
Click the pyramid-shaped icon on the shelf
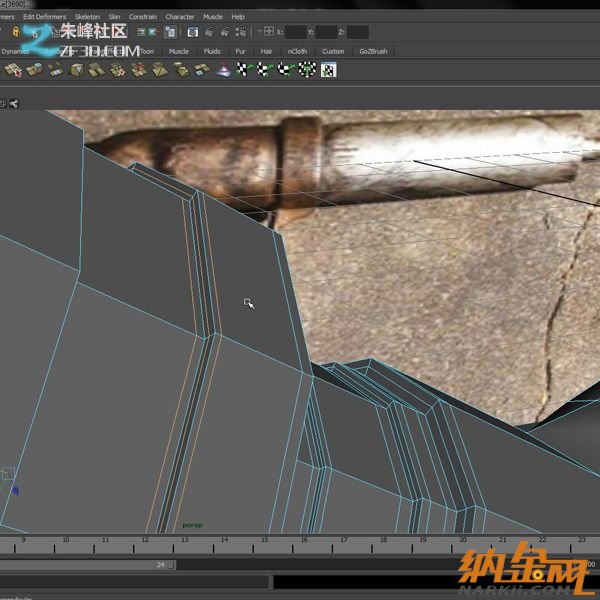225,70
